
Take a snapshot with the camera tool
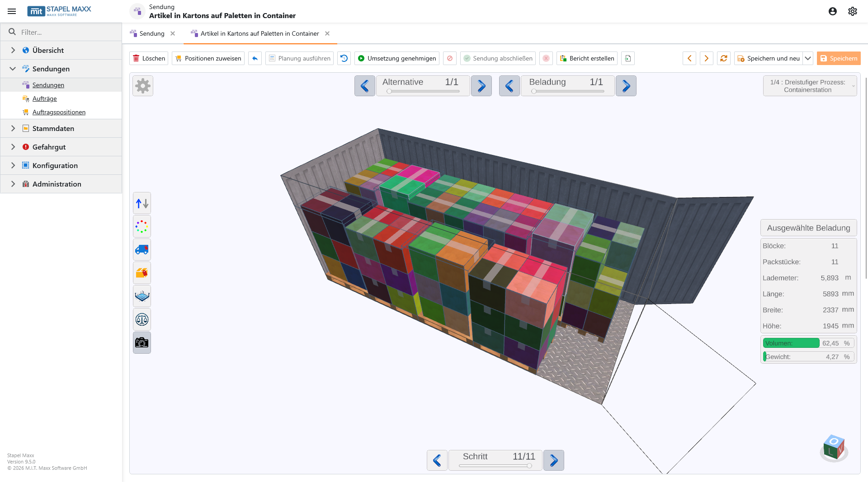pyautogui.click(x=142, y=343)
